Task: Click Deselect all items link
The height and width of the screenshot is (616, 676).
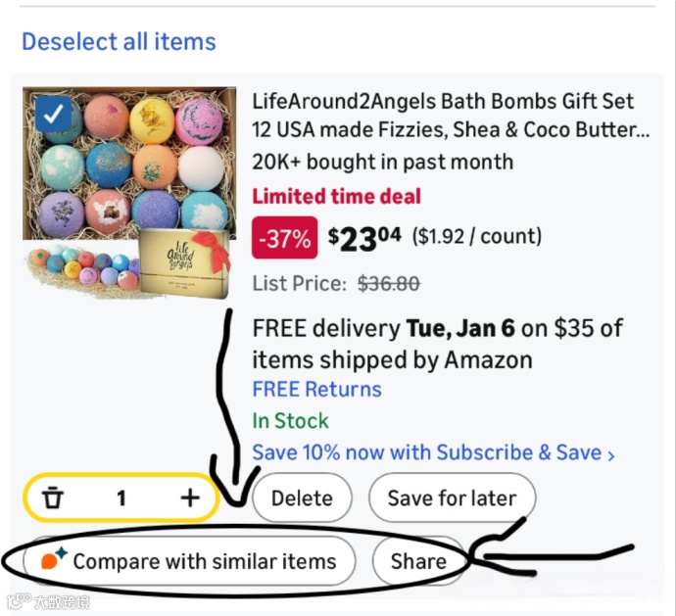Action: (x=119, y=42)
